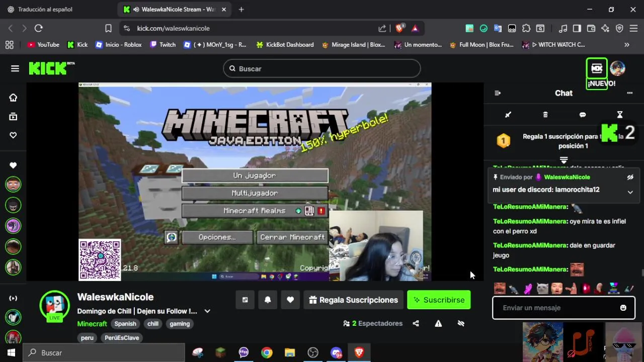
Task: Close the WaleswkaNicole Stream tab
Action: tap(224, 9)
